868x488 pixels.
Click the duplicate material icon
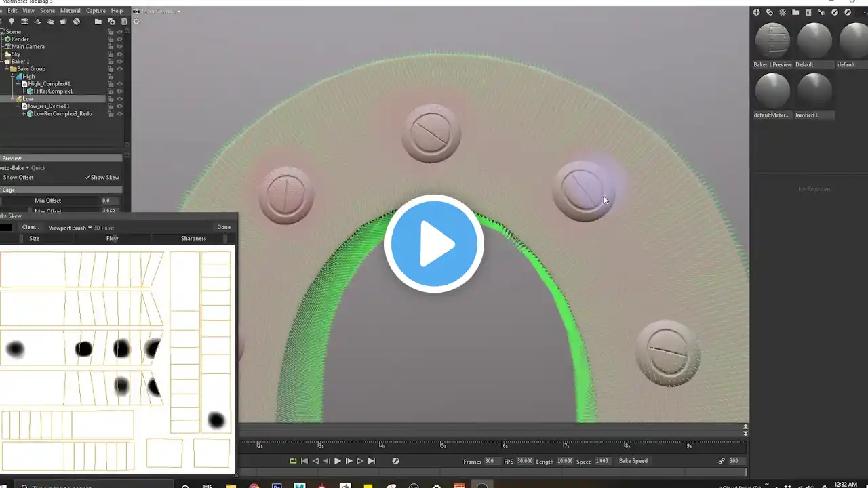point(770,12)
